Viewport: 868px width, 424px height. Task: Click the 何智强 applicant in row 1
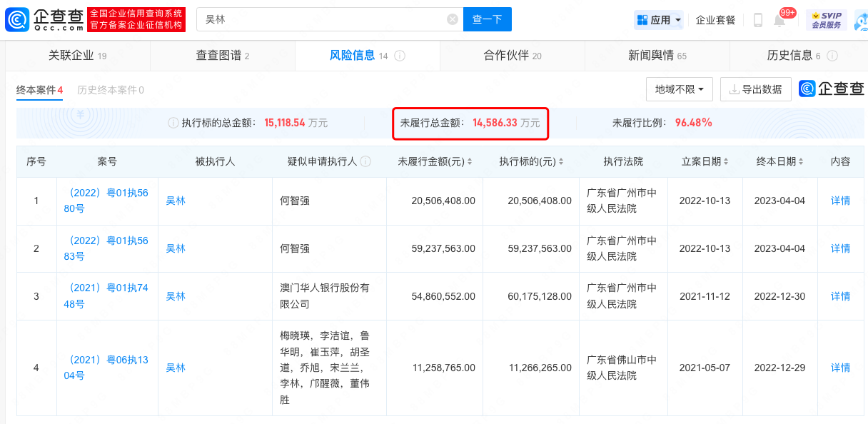pyautogui.click(x=296, y=201)
